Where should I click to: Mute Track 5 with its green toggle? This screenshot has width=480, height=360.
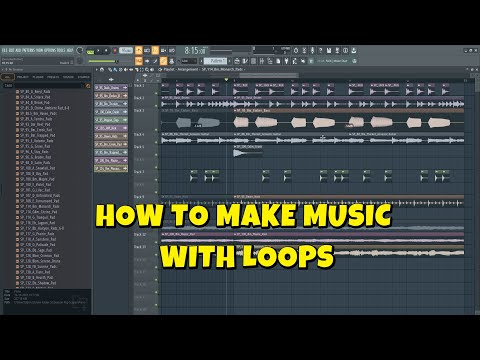[x=156, y=155]
